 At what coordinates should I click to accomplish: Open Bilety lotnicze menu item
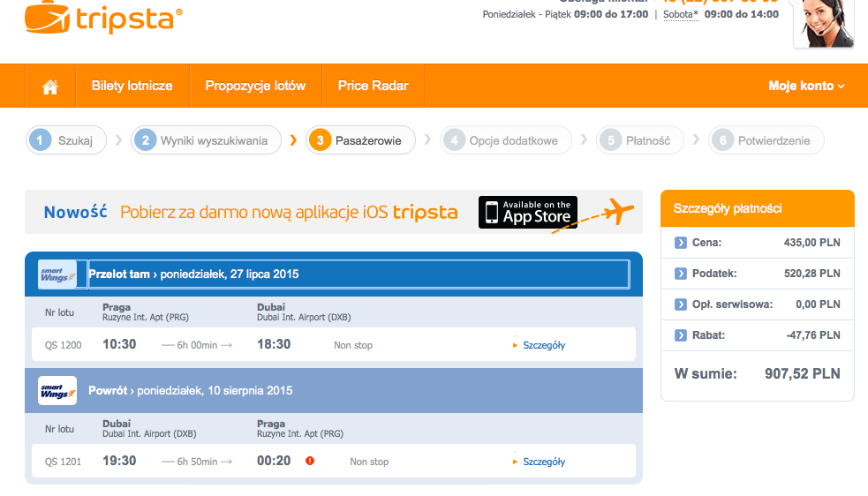132,86
